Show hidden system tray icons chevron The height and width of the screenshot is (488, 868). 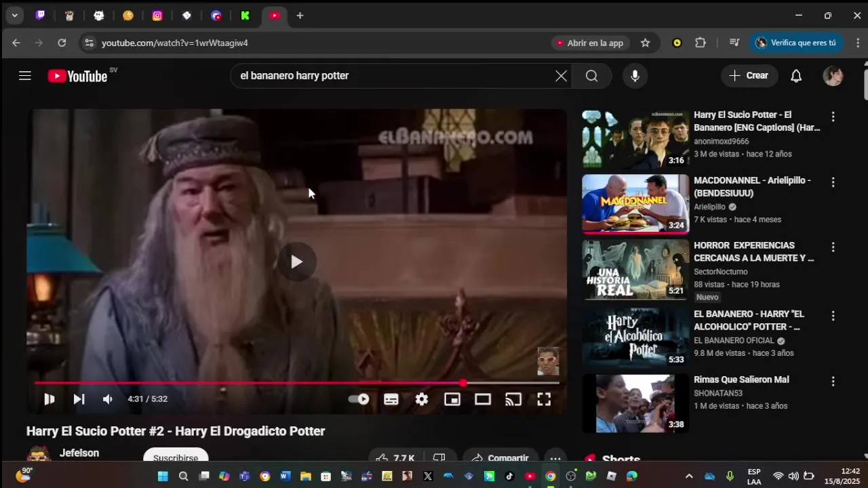[x=689, y=476]
